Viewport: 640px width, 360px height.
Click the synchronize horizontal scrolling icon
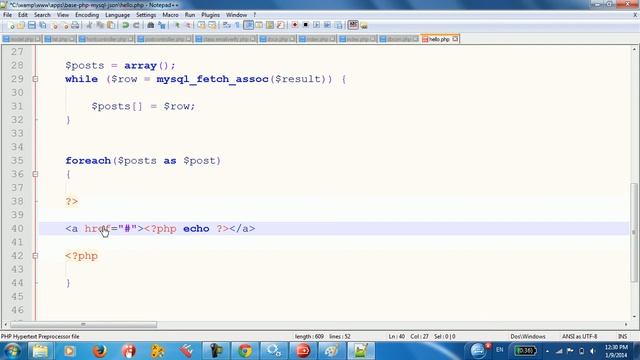pos(212,25)
